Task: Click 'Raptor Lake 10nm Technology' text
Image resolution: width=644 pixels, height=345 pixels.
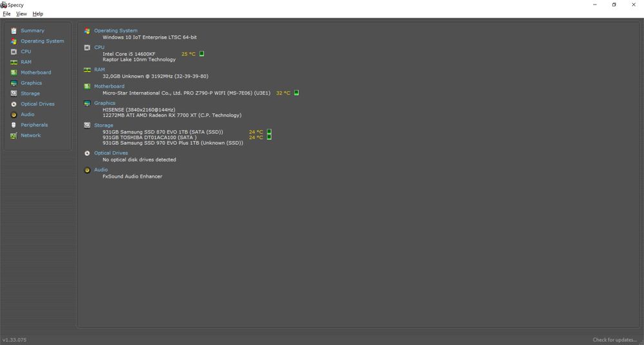Action: pyautogui.click(x=139, y=59)
